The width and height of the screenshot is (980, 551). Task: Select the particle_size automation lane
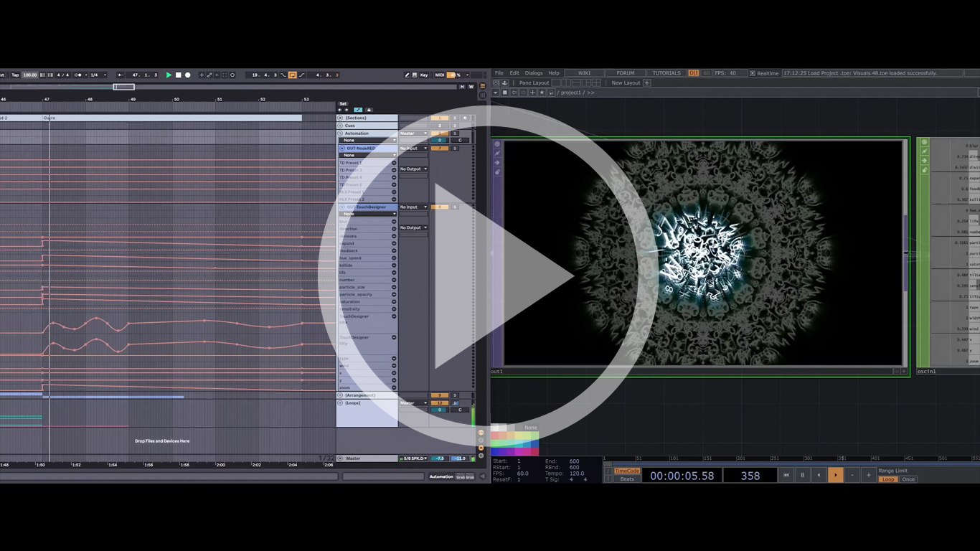coord(367,287)
